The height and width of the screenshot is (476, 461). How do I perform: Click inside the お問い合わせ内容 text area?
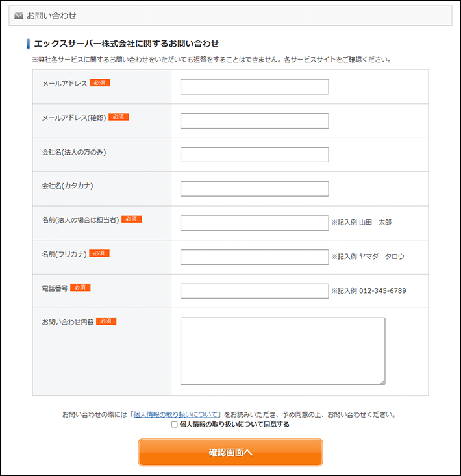point(282,351)
